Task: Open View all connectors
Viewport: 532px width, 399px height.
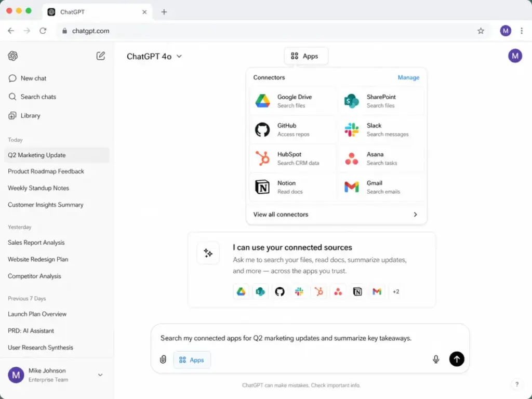Action: (336, 215)
